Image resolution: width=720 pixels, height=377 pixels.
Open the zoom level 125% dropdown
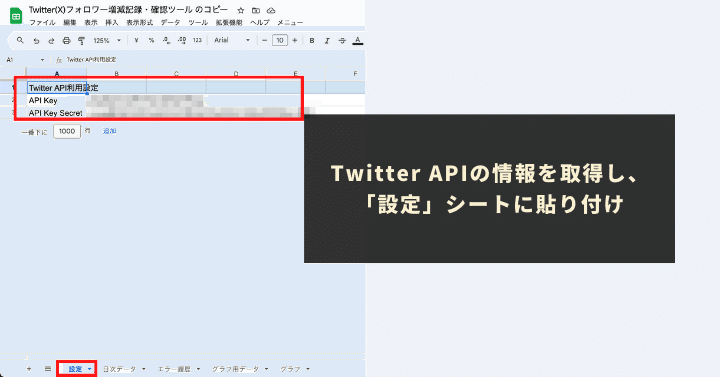point(107,40)
